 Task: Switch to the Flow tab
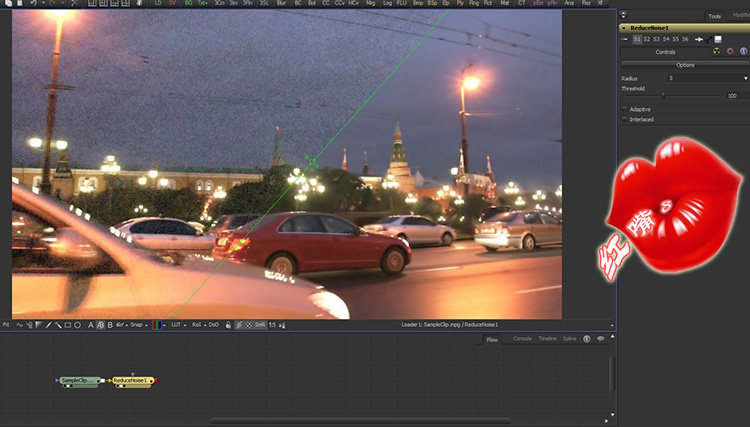point(492,339)
